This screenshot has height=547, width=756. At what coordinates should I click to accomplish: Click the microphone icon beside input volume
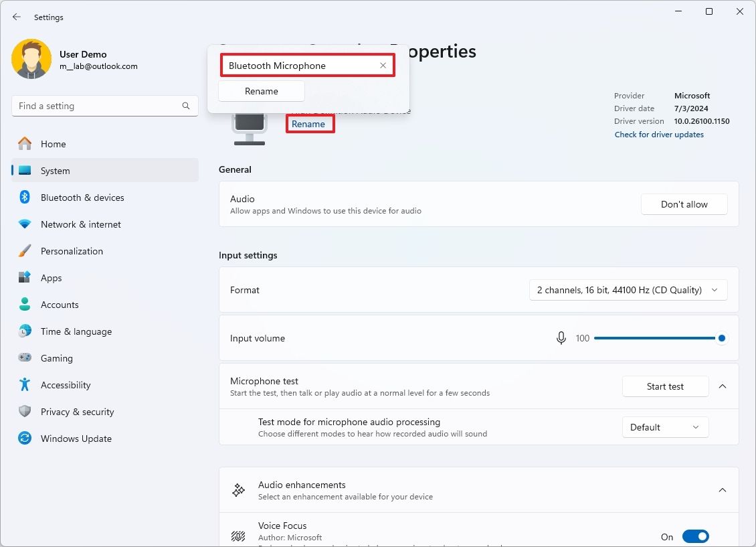[x=561, y=338]
